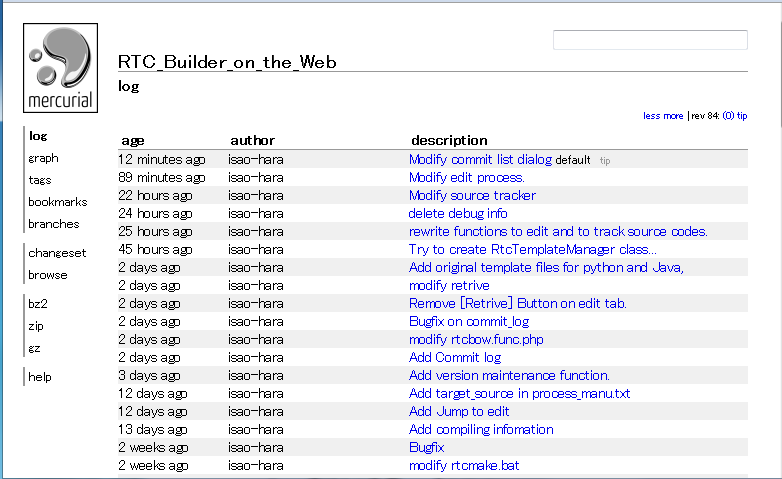
Task: Open the branches page
Action: click(x=54, y=224)
